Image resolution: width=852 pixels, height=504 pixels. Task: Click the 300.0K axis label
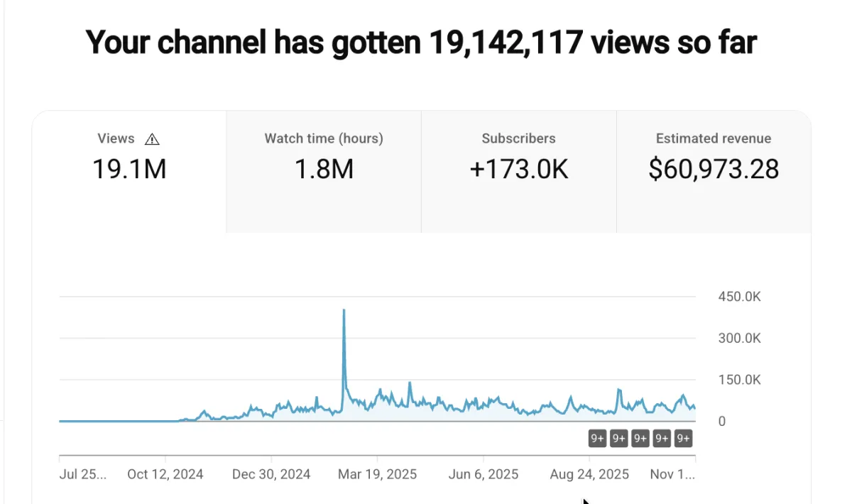pos(740,338)
